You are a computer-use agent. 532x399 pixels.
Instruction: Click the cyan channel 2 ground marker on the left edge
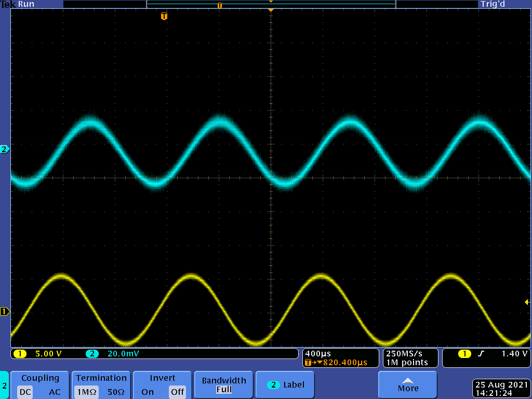point(5,150)
